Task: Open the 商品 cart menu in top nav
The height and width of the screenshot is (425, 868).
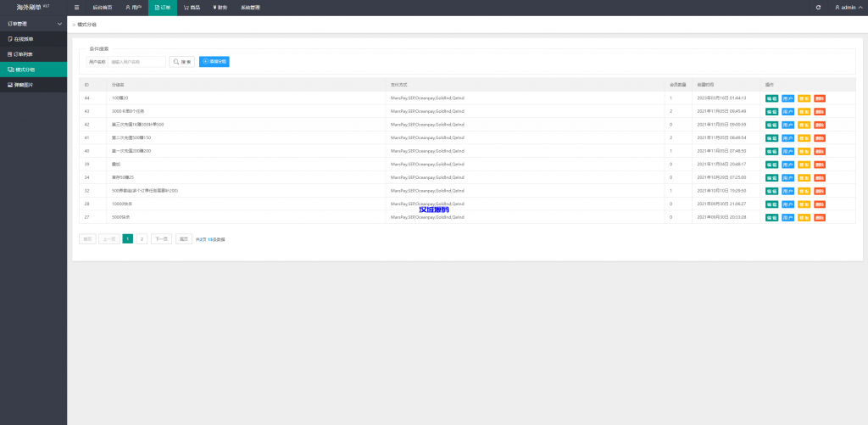Action: [194, 7]
